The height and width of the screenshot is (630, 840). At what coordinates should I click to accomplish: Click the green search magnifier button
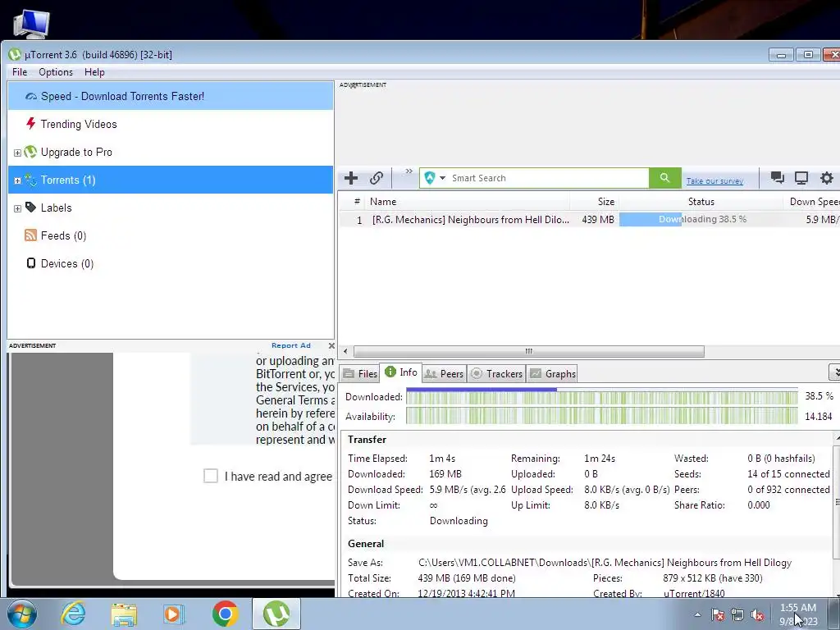pyautogui.click(x=664, y=178)
